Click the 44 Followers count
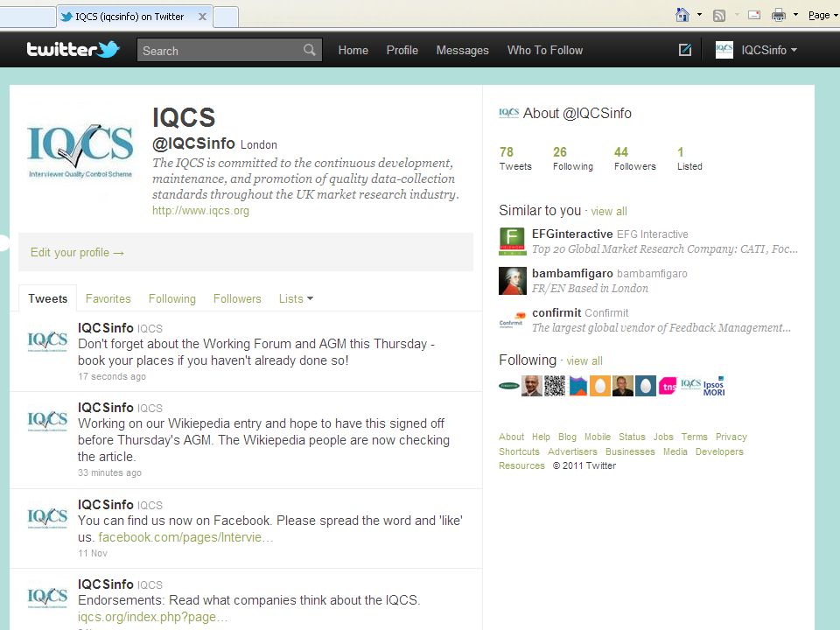Viewport: 840px width, 630px height. 635,158
